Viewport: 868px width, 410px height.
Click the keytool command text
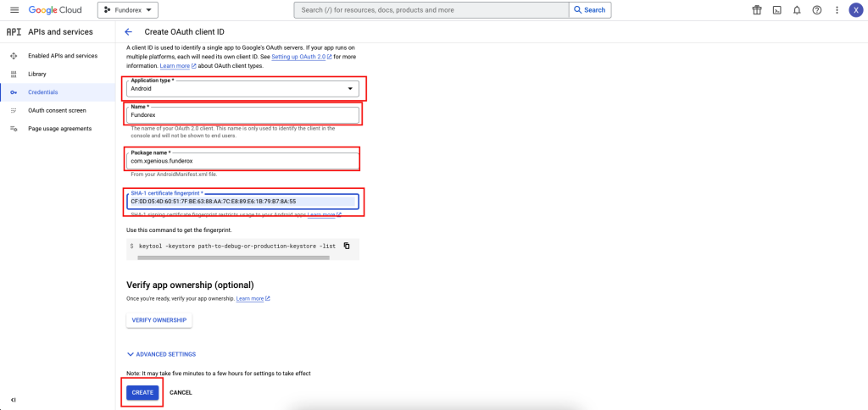[237, 246]
